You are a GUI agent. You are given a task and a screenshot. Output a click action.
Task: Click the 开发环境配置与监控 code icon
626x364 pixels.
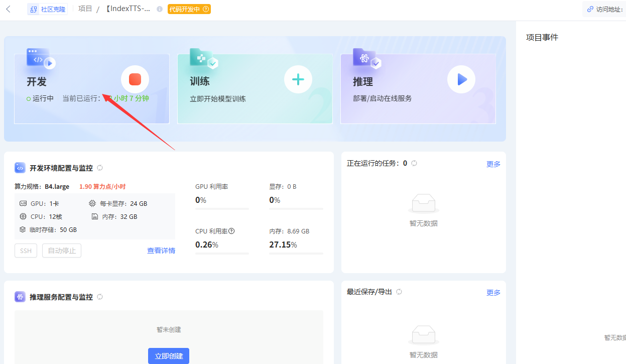(20, 168)
